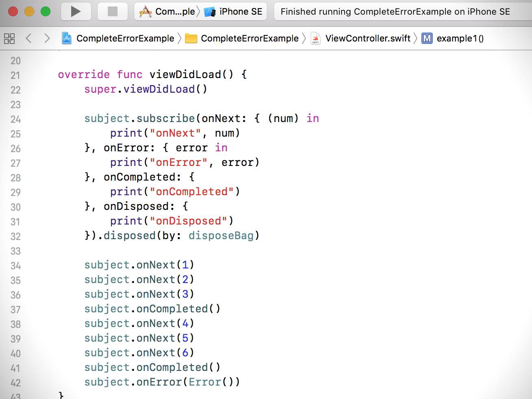The width and height of the screenshot is (532, 399).
Task: Click the 'in' keyword on line 24
Action: 313,118
